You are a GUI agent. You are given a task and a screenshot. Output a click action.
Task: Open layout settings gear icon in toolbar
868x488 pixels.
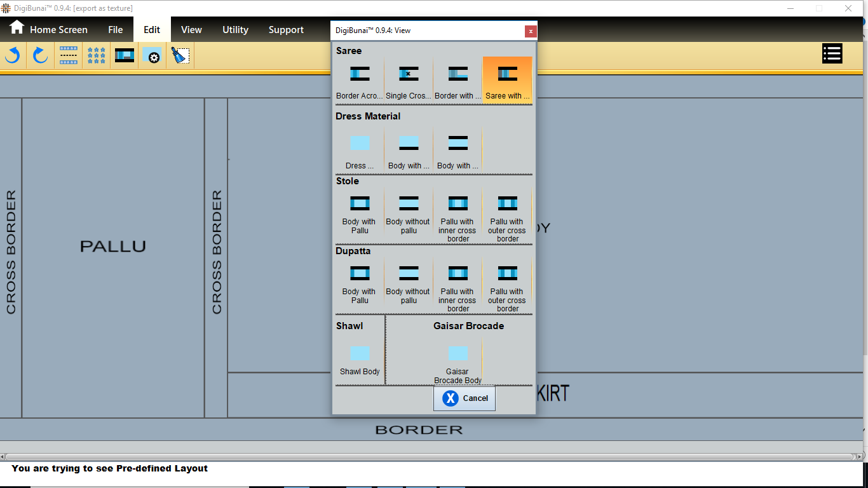(152, 56)
